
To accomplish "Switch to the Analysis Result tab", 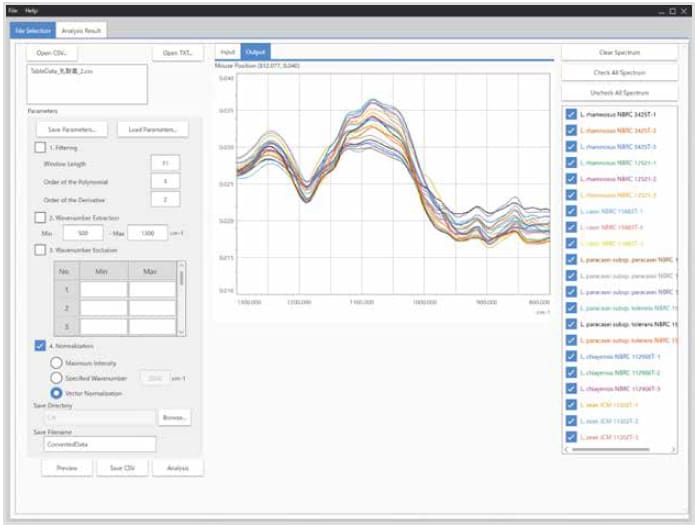I will [81, 31].
